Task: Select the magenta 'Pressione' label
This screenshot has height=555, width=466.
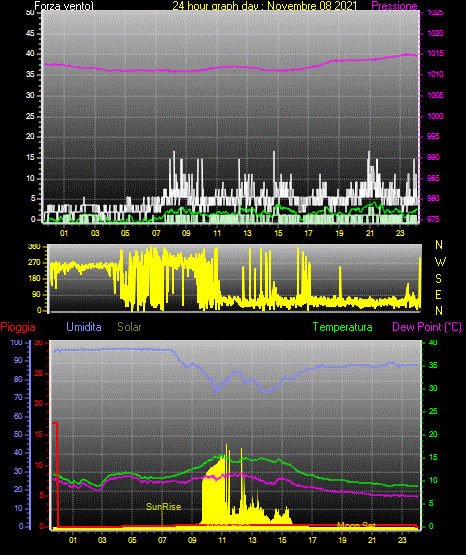Action: tap(394, 6)
